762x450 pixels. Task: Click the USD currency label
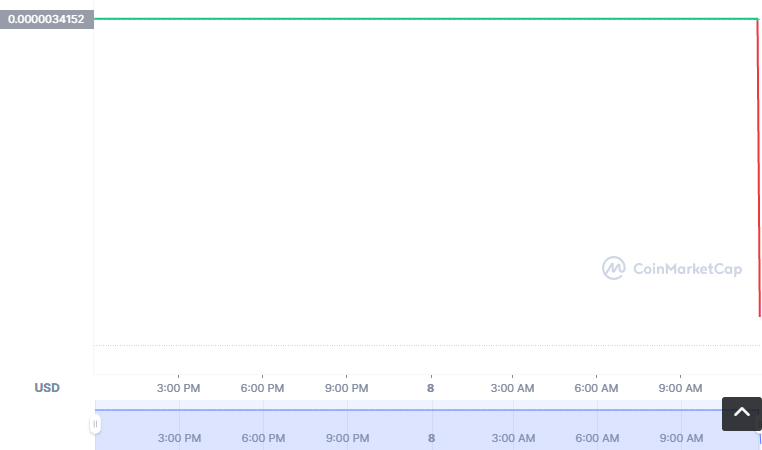47,388
